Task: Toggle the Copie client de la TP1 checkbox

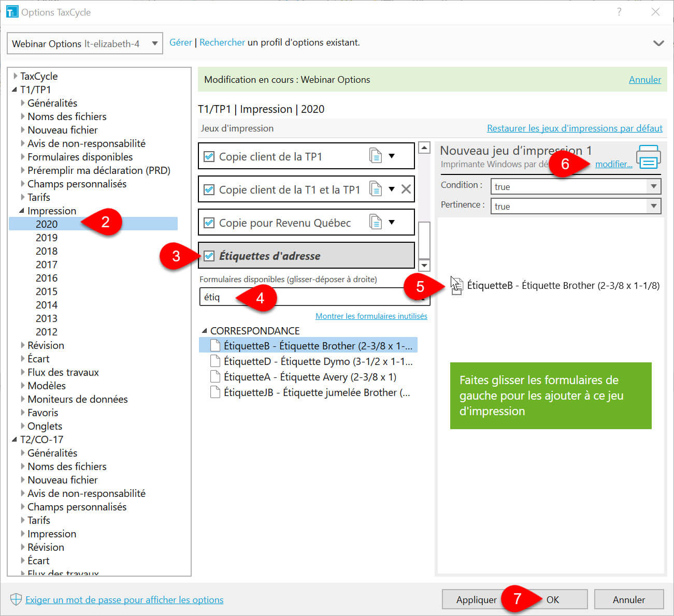Action: click(x=209, y=156)
